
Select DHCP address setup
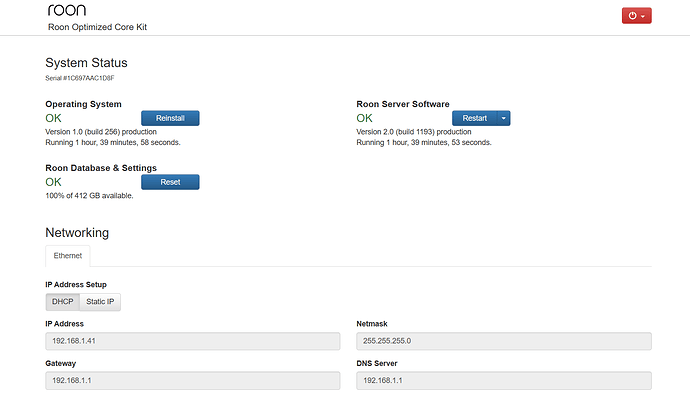coord(62,302)
